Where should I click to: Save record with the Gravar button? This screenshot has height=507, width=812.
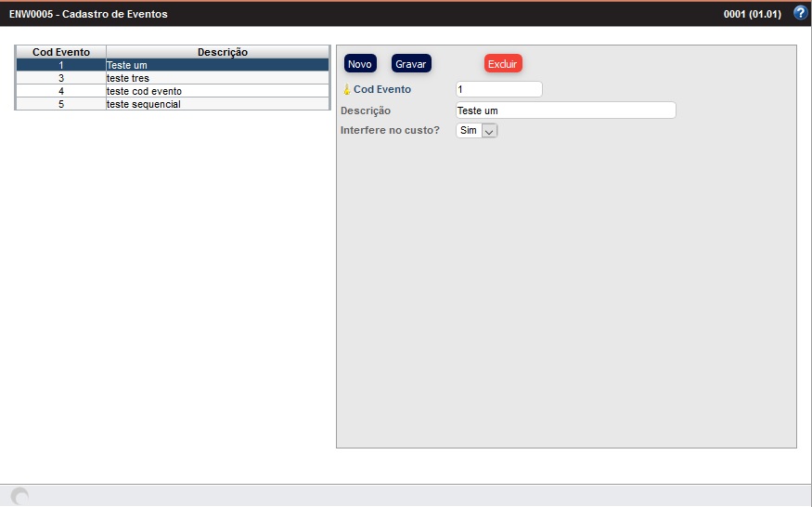click(x=411, y=64)
